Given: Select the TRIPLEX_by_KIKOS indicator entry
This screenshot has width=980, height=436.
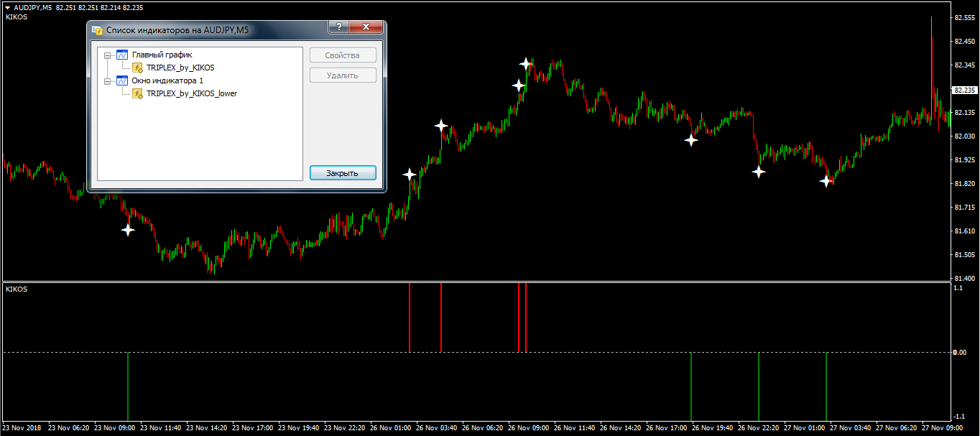Looking at the screenshot, I should pos(180,68).
